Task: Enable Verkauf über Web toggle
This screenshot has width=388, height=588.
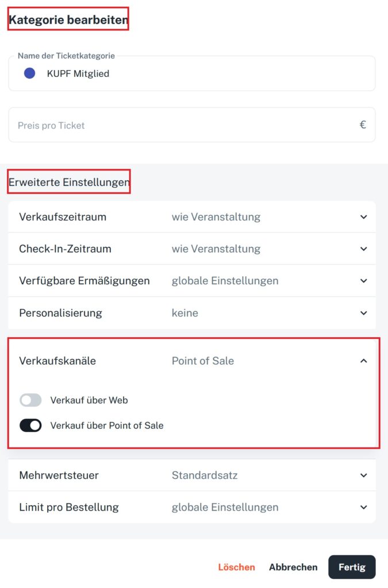Action: 30,400
